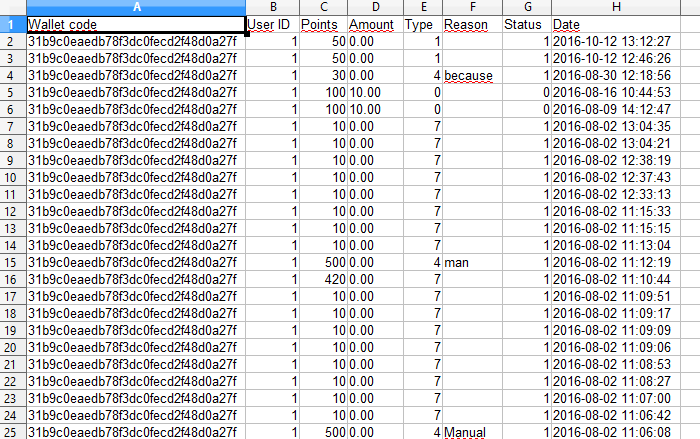Click the 'Points' header cell
Screen dimensions: 700x439
pos(324,24)
